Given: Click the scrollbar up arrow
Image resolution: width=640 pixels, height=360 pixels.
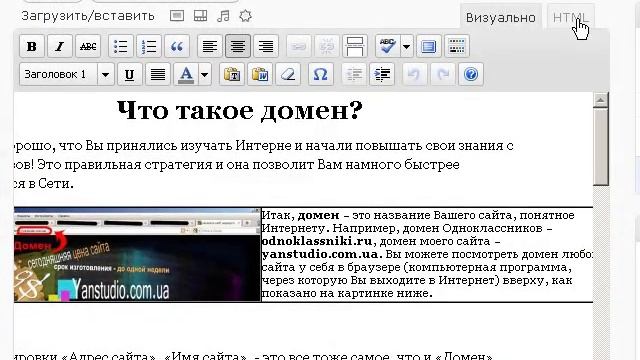Looking at the screenshot, I should point(601,100).
